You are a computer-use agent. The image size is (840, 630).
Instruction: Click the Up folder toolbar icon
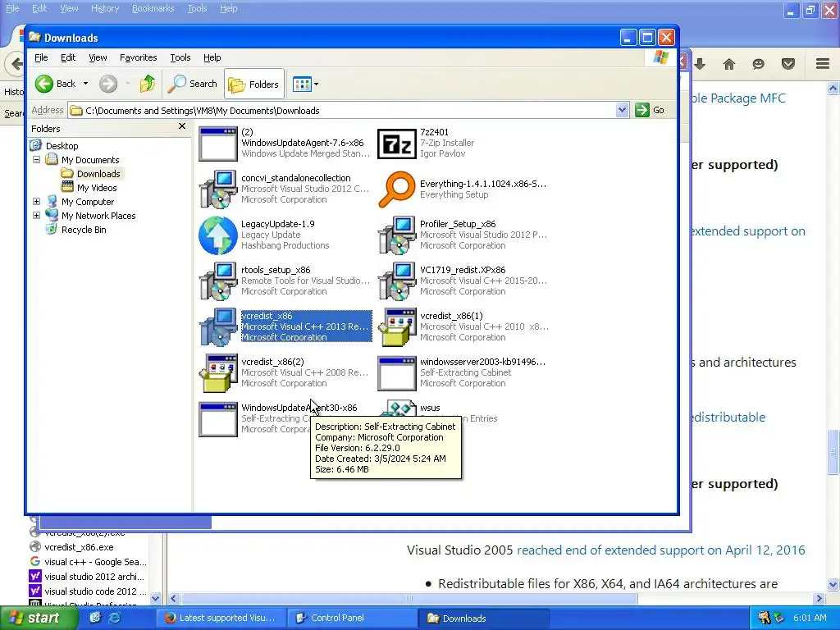[x=148, y=84]
